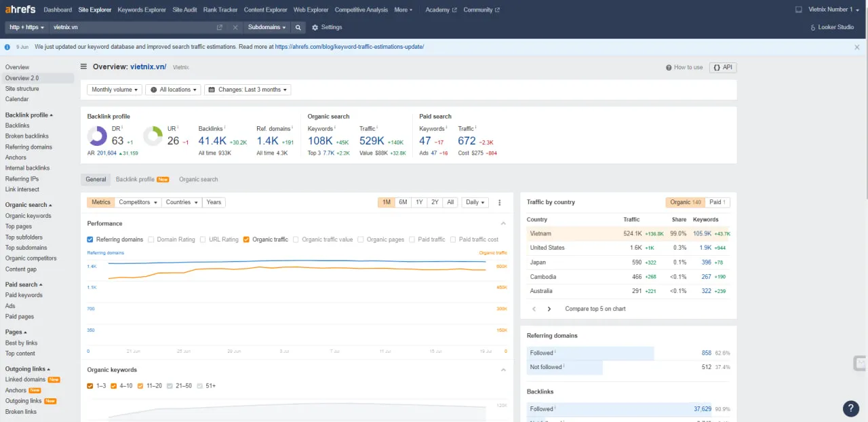The height and width of the screenshot is (422, 868).
Task: Click the hamburger menu icon beside Overview
Action: (84, 66)
